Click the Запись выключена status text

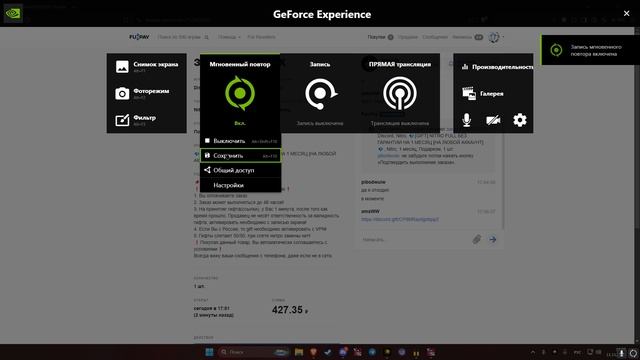tap(320, 123)
